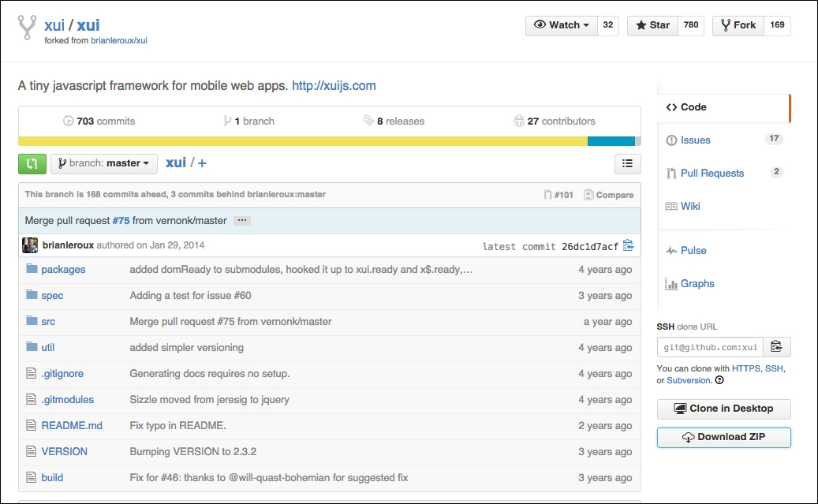Open the branch: master dropdown
Viewport: 818px width, 504px height.
pos(104,163)
